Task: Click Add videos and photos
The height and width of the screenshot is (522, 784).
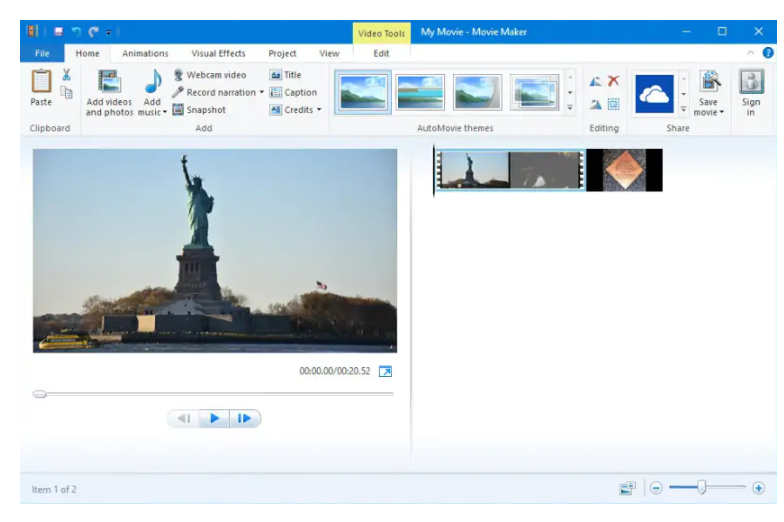Action: (x=109, y=92)
